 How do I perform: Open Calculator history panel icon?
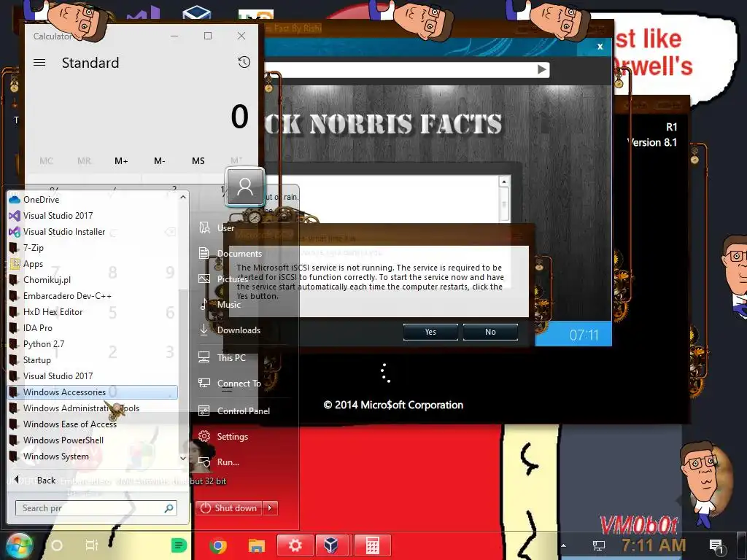pos(244,62)
